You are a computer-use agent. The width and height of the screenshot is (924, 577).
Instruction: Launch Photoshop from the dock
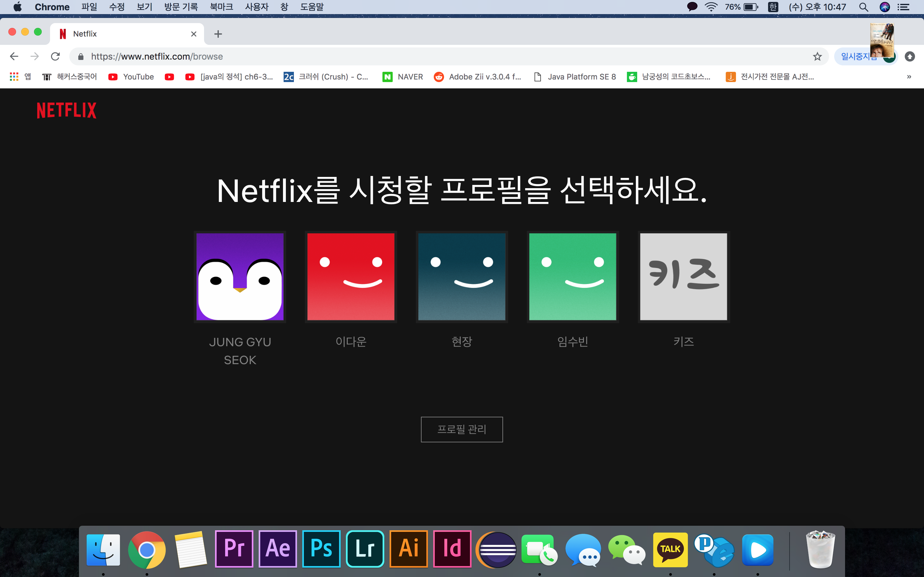pyautogui.click(x=321, y=549)
